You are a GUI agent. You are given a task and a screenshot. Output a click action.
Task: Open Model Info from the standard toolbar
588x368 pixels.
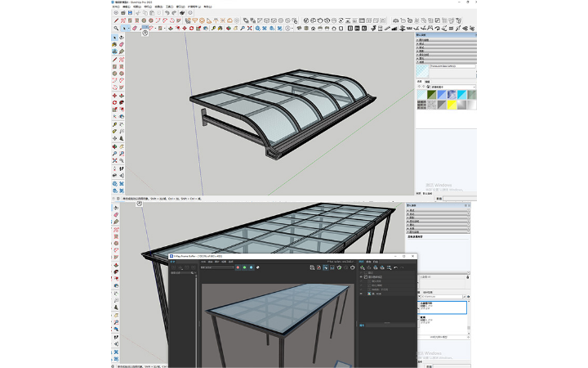pyautogui.click(x=190, y=13)
